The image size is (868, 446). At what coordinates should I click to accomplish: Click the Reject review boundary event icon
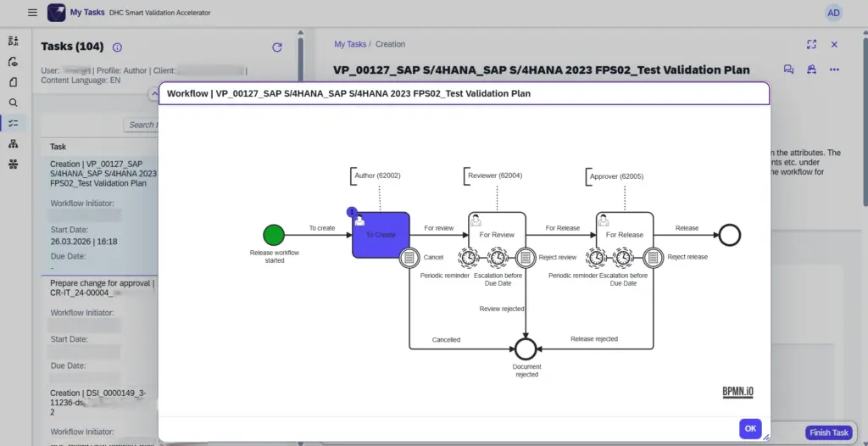click(x=526, y=258)
